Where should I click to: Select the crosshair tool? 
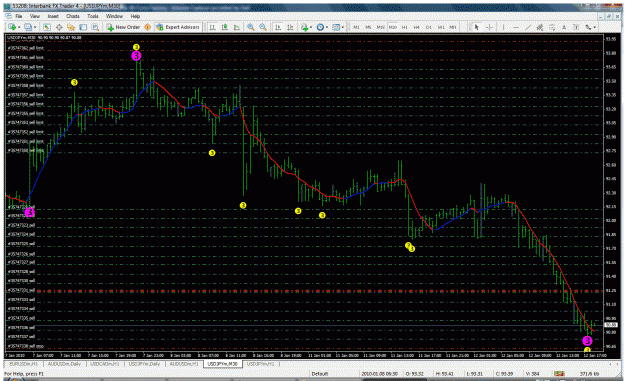(x=489, y=27)
